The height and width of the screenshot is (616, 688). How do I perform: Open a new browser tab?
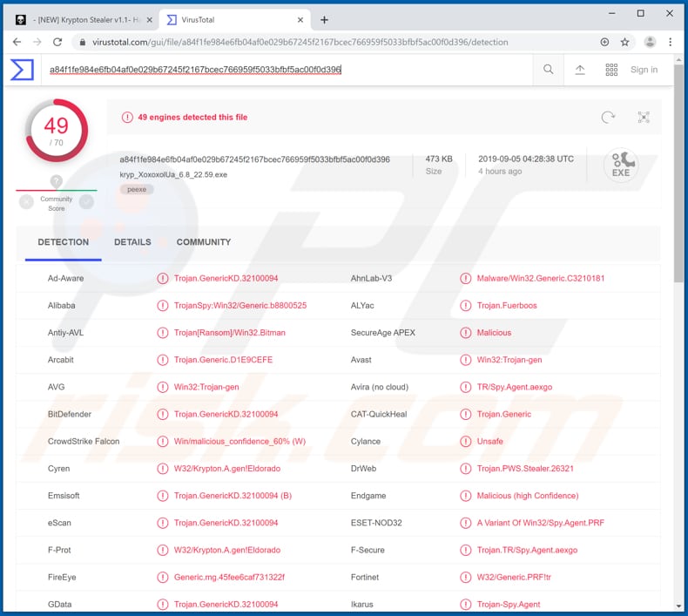(x=324, y=20)
